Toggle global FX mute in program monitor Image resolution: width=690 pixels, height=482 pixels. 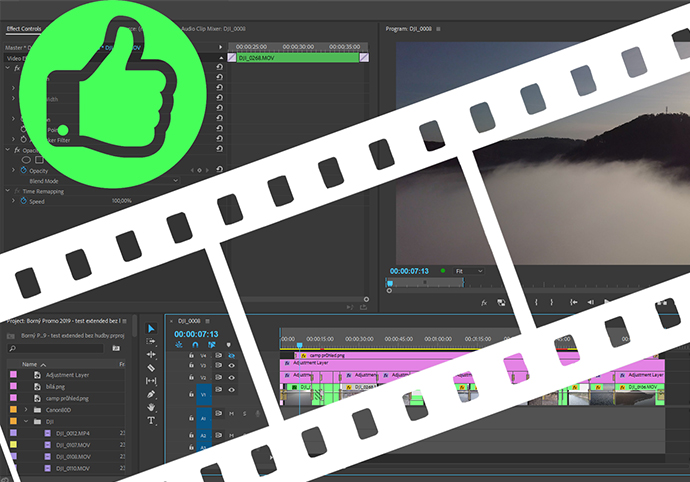(484, 303)
